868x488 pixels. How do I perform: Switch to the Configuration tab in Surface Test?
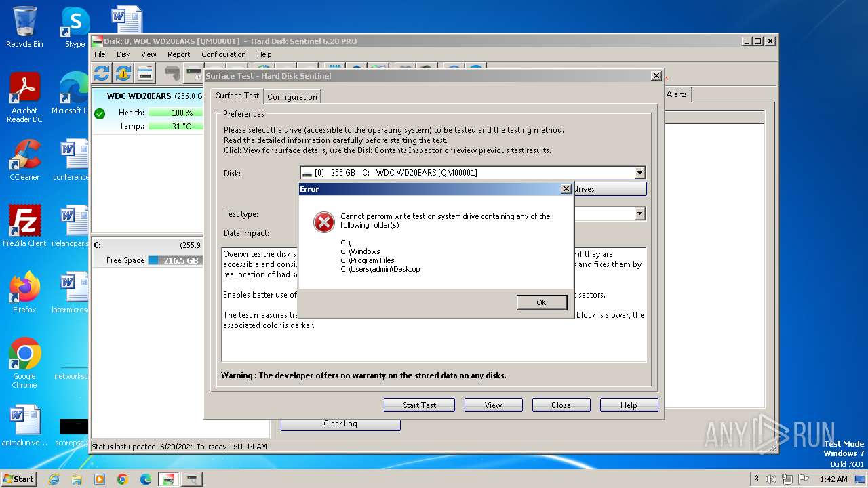[292, 97]
